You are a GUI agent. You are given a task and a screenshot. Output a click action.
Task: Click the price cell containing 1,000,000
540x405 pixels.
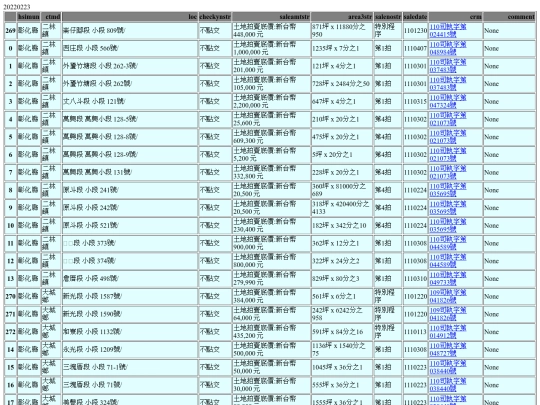pyautogui.click(x=271, y=48)
